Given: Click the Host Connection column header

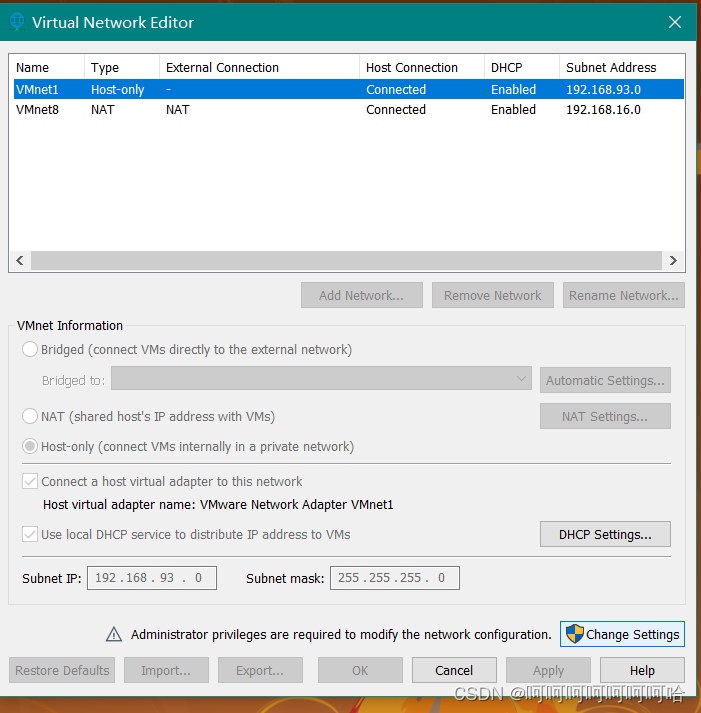Looking at the screenshot, I should pos(422,67).
